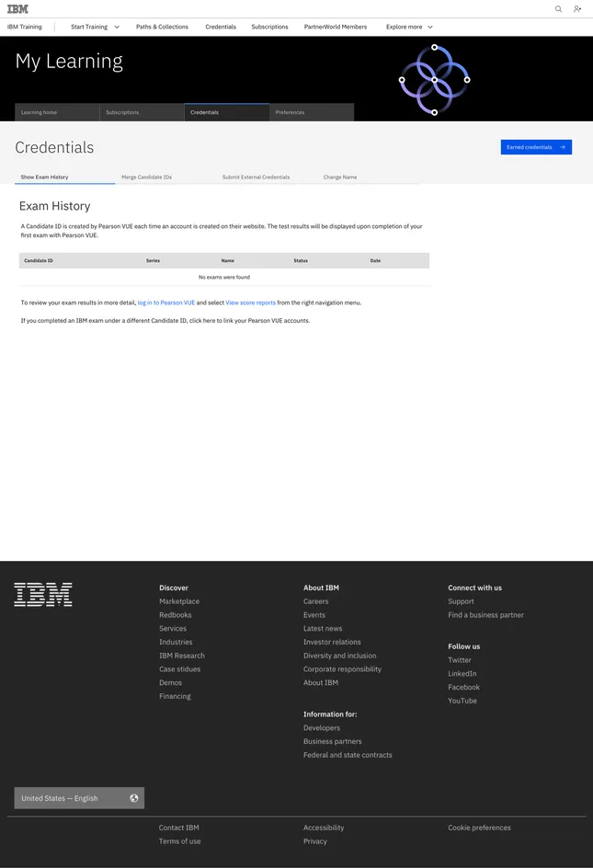Viewport: 593px width, 868px height.
Task: Switch to the Preferences tab
Action: (x=311, y=112)
